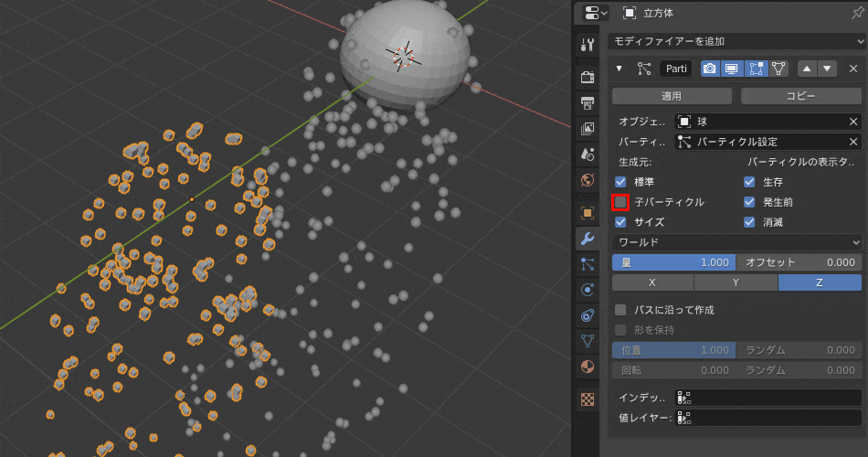Clear the 球 object field
Image resolution: width=868 pixels, height=457 pixels.
point(853,122)
